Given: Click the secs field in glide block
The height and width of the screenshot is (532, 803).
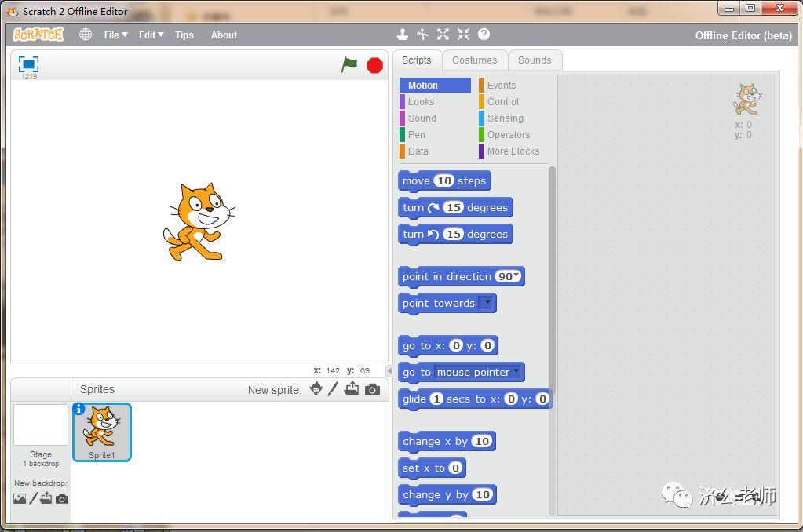Looking at the screenshot, I should click(x=436, y=399).
